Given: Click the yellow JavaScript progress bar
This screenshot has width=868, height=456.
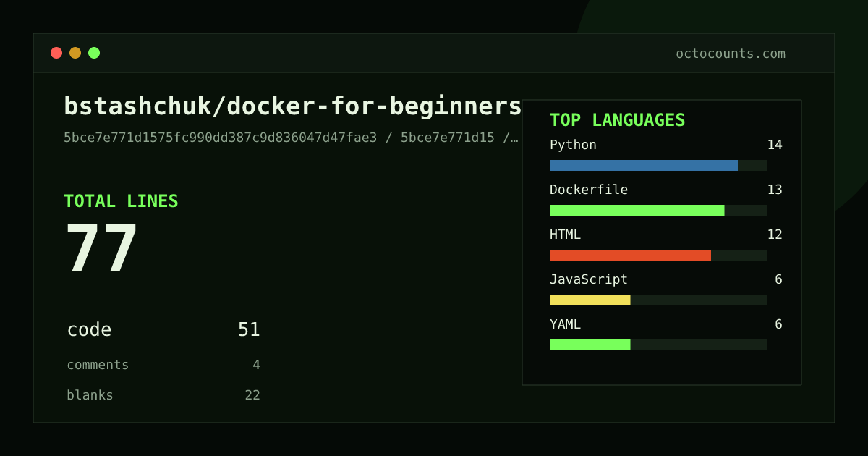Looking at the screenshot, I should (590, 300).
